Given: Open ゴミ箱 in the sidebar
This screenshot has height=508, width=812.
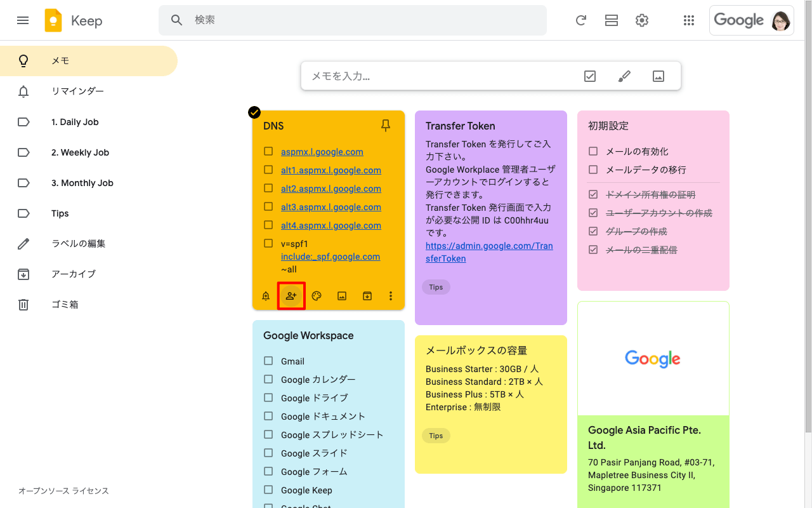Looking at the screenshot, I should 89,305.
